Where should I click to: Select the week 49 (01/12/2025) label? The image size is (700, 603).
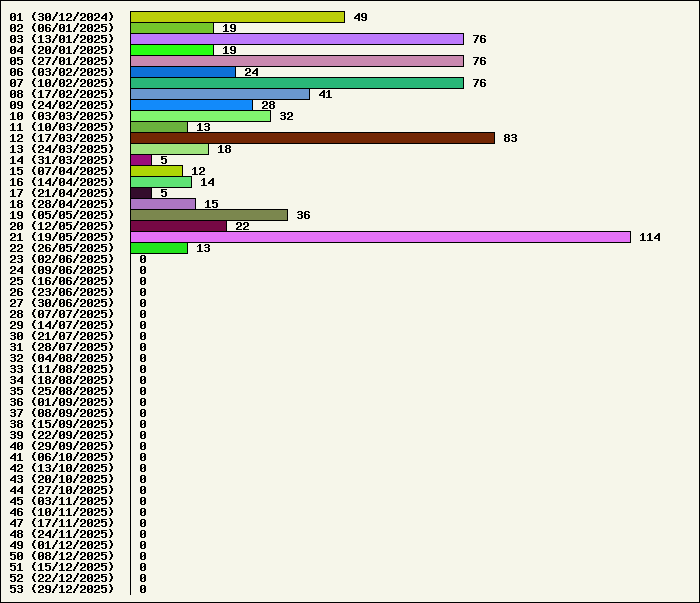click(x=62, y=545)
